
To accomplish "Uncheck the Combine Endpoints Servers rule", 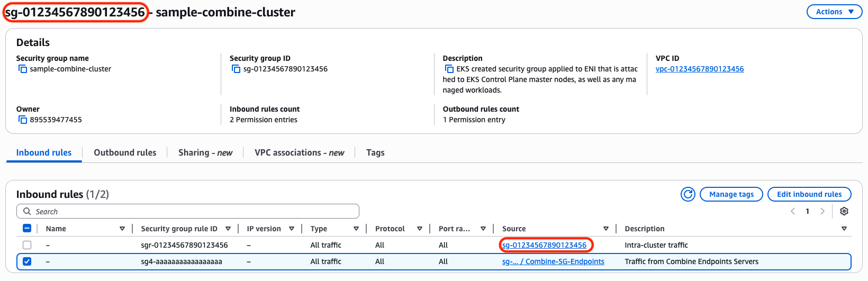I will (x=27, y=261).
